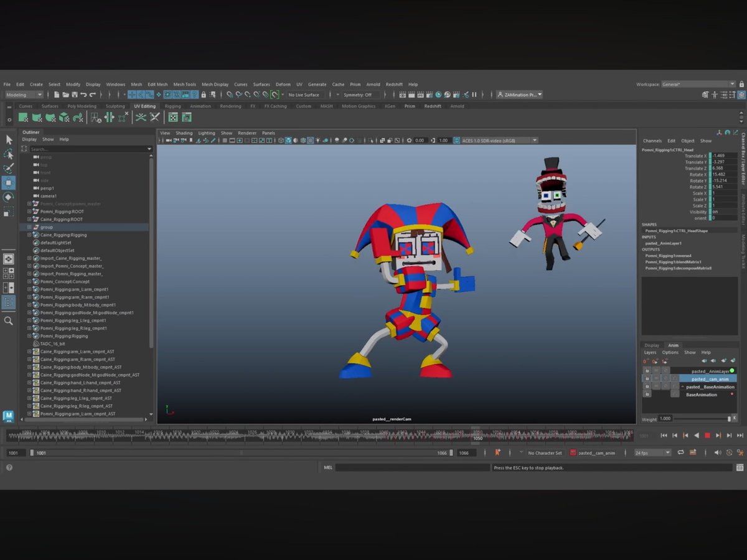
Task: Play animation backwards
Action: [x=696, y=436]
